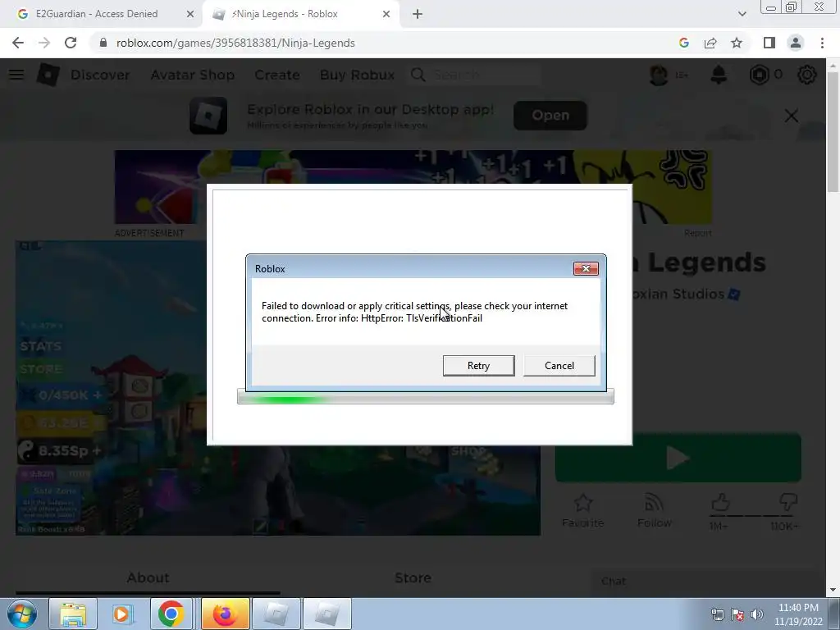
Task: Open the Create page
Action: pos(277,75)
